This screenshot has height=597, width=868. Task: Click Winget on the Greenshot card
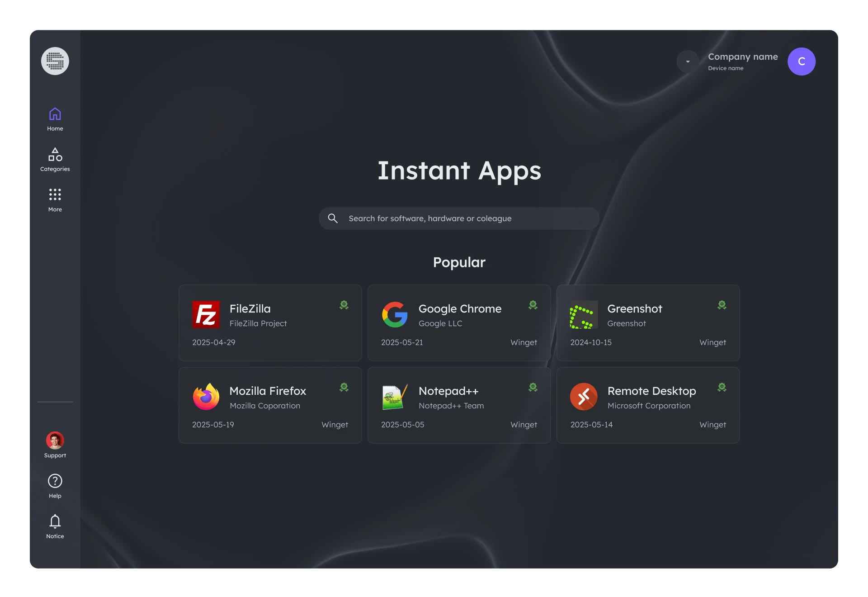(712, 342)
